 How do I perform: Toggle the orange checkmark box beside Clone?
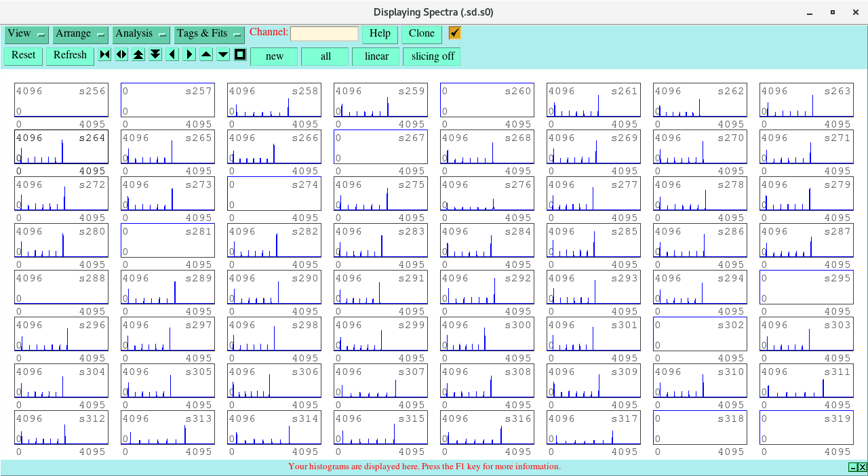[x=454, y=33]
